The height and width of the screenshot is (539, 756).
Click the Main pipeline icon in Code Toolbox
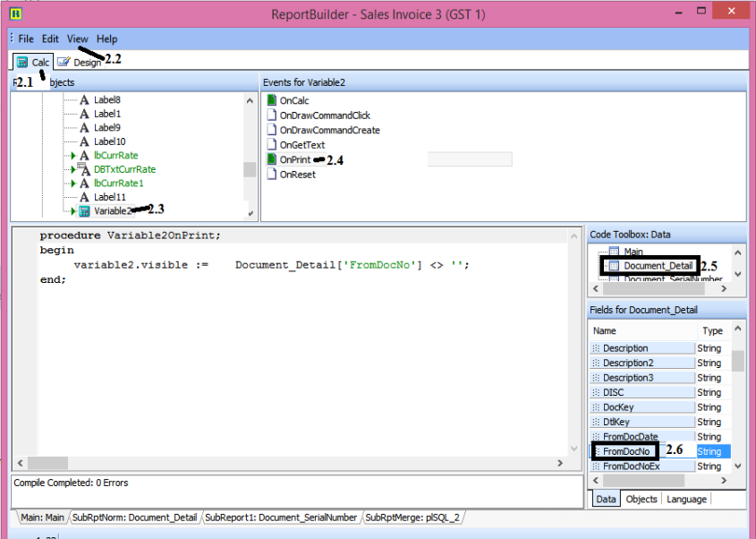point(614,252)
